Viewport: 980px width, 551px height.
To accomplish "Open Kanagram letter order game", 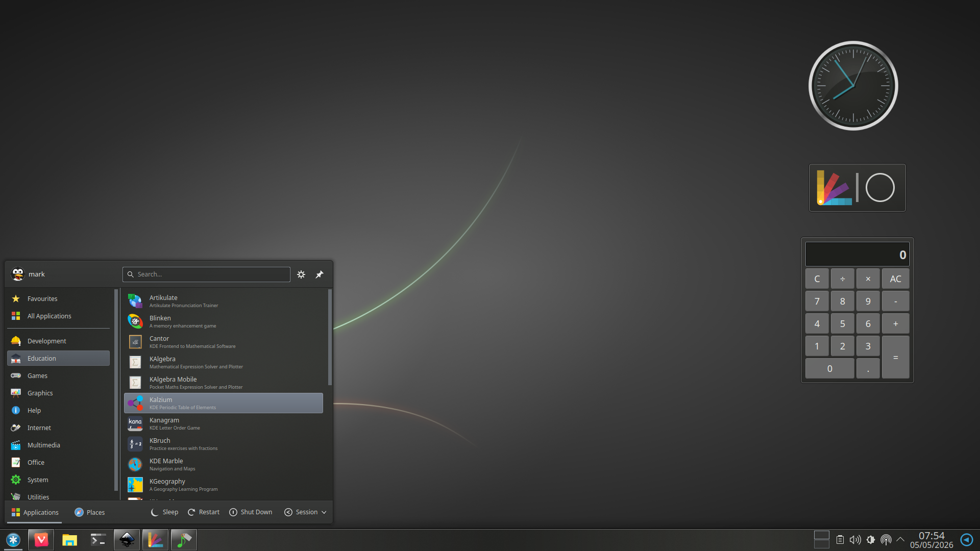I will (x=224, y=423).
